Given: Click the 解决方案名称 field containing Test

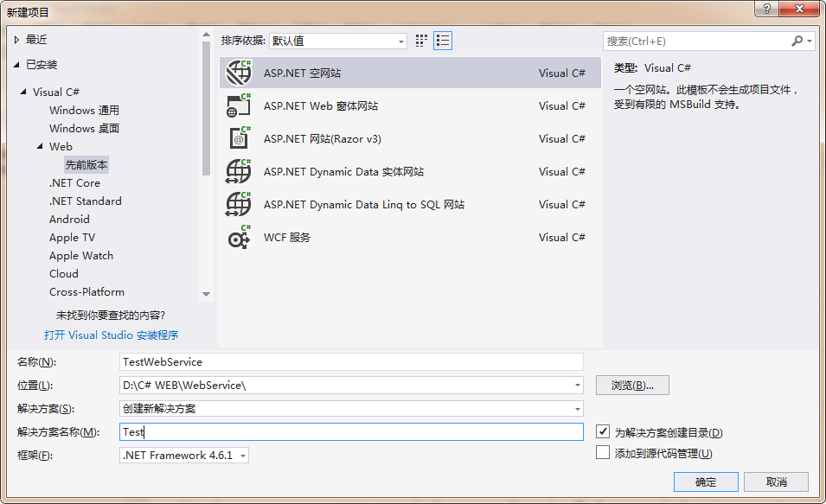Looking at the screenshot, I should [x=351, y=432].
